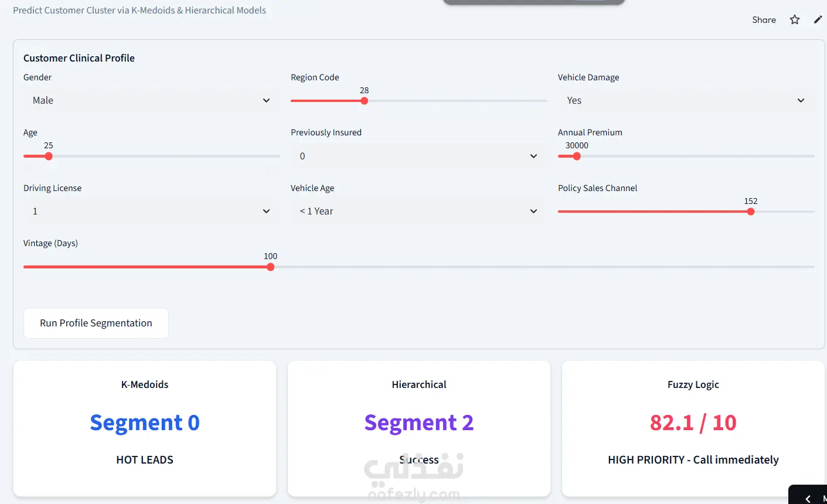Click the Age slider handle at 25

tap(49, 156)
